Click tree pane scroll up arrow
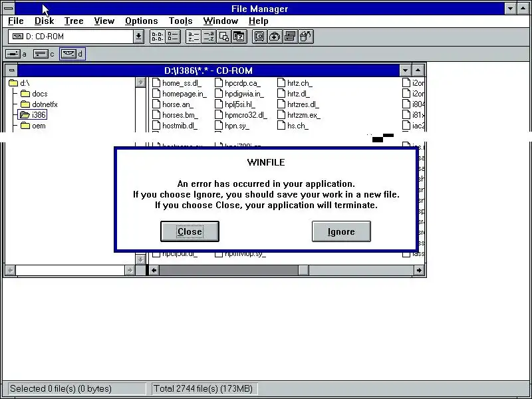 [140, 82]
